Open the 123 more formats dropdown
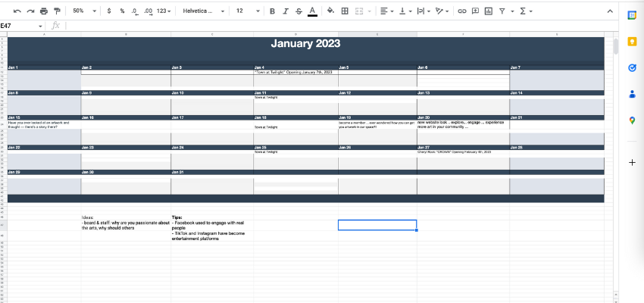The width and height of the screenshot is (644, 303). pyautogui.click(x=164, y=11)
